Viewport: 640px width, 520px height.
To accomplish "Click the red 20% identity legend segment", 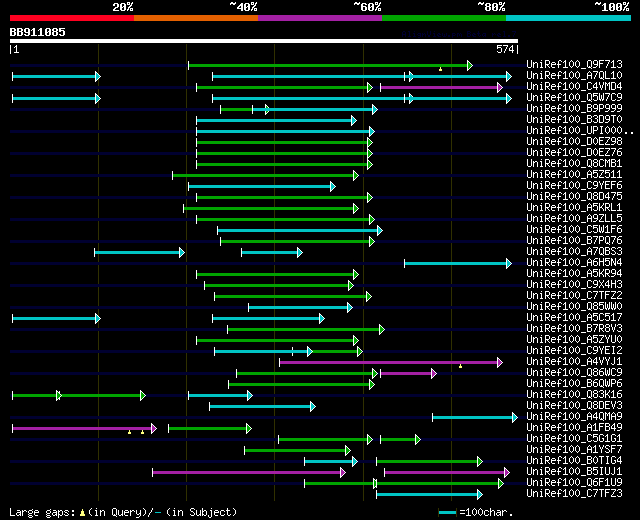I will pos(72,18).
